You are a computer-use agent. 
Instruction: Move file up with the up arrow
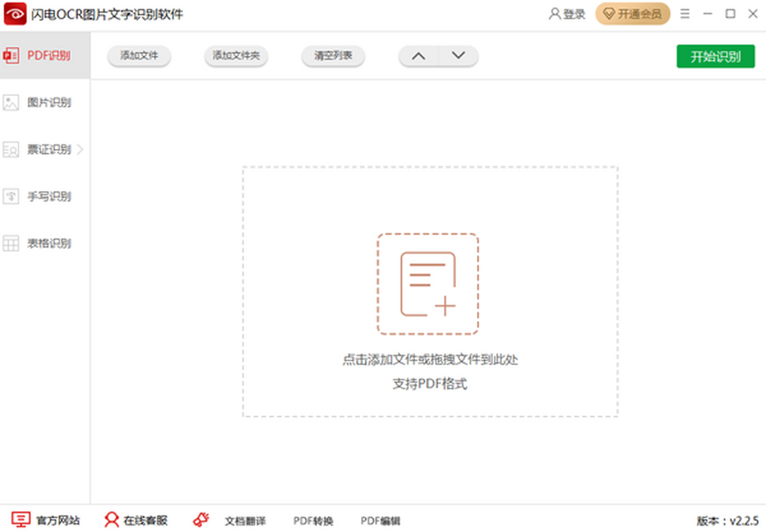(419, 55)
